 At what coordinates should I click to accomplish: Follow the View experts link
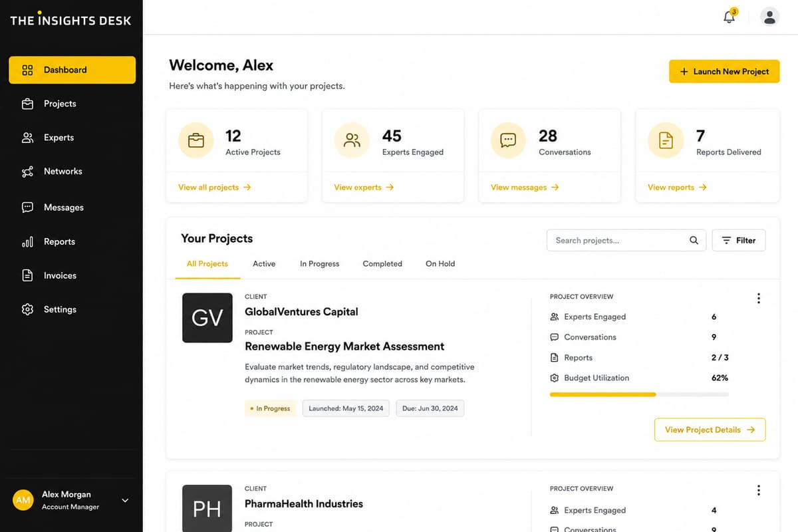(x=364, y=188)
